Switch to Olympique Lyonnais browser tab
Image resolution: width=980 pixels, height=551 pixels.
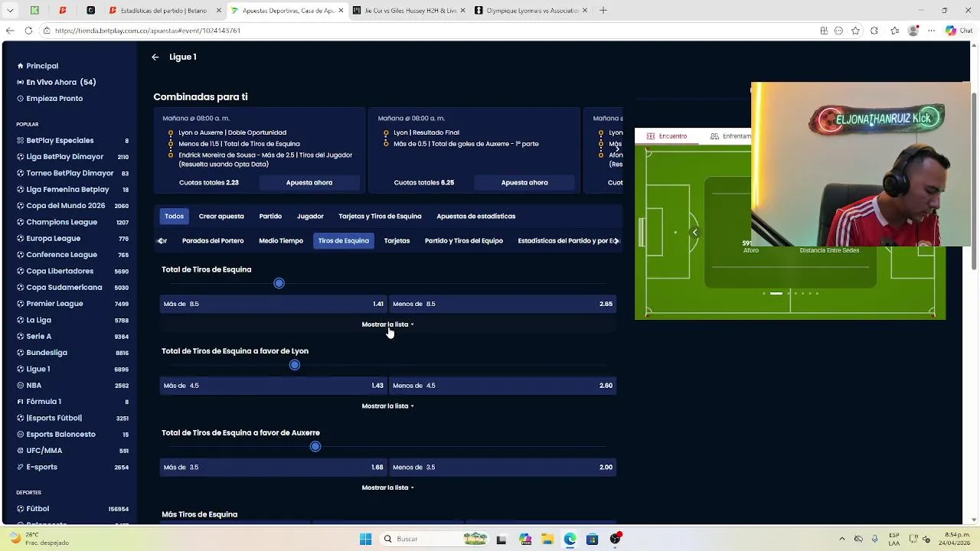coord(530,11)
